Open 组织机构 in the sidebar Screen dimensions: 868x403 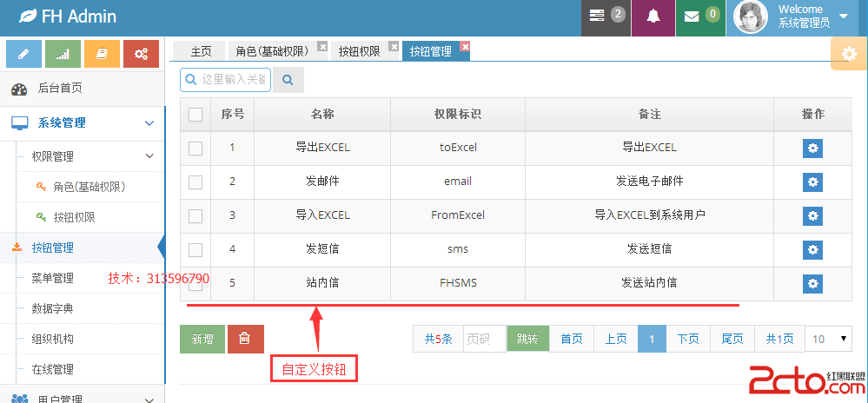pyautogui.click(x=52, y=339)
